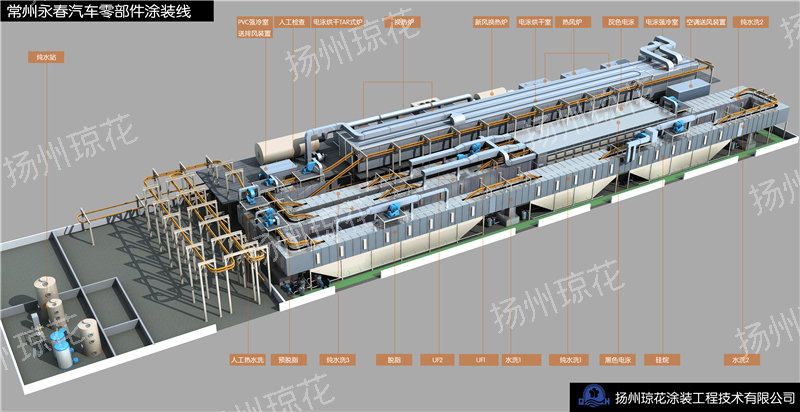Viewport: 800px width, 412px height.
Task: Click the 送排风装置 label
Action: click(x=254, y=34)
